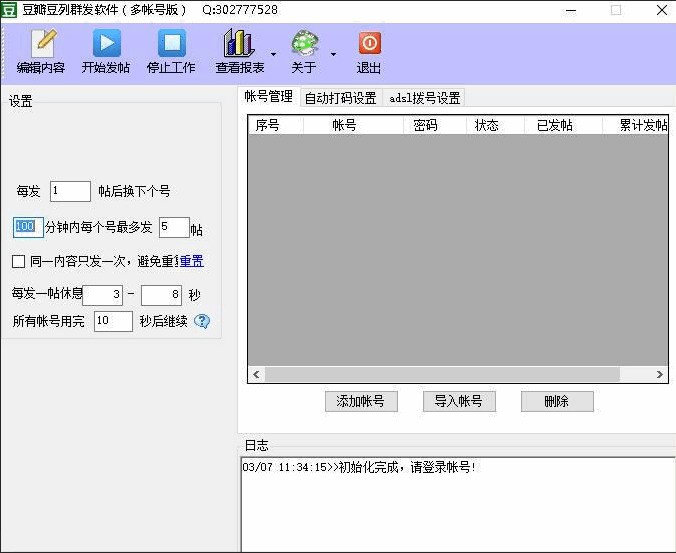676x553 pixels.
Task: Toggle 同一内容只发一次 checkbox
Action: 18,261
